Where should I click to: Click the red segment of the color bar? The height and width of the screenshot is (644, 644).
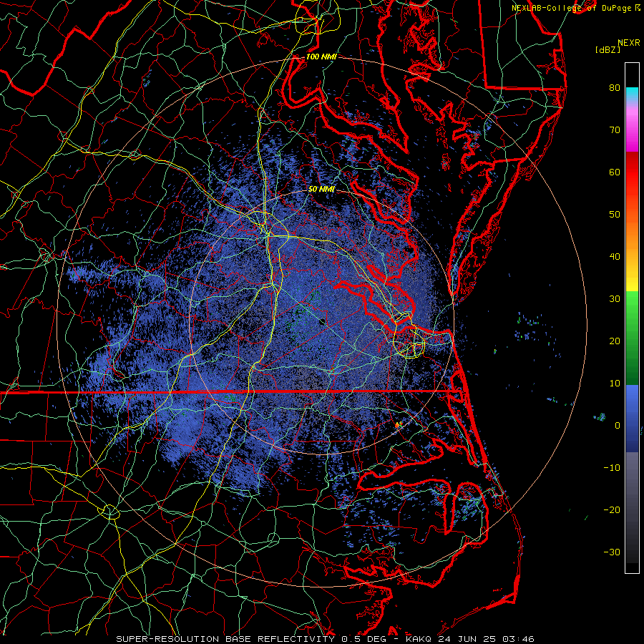[632, 172]
